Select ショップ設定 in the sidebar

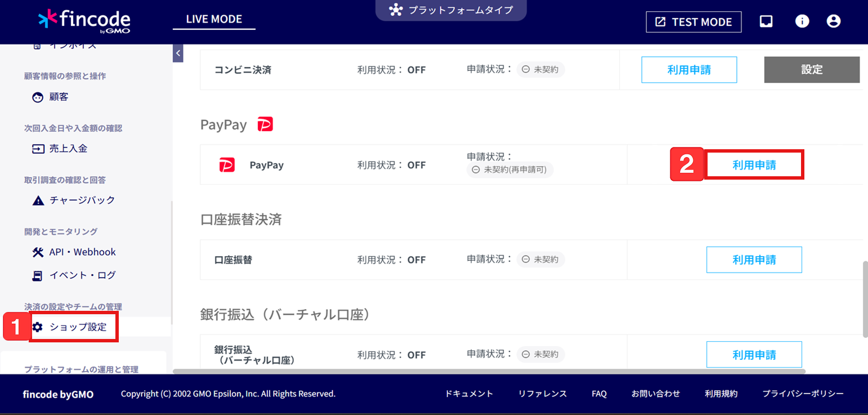click(78, 327)
